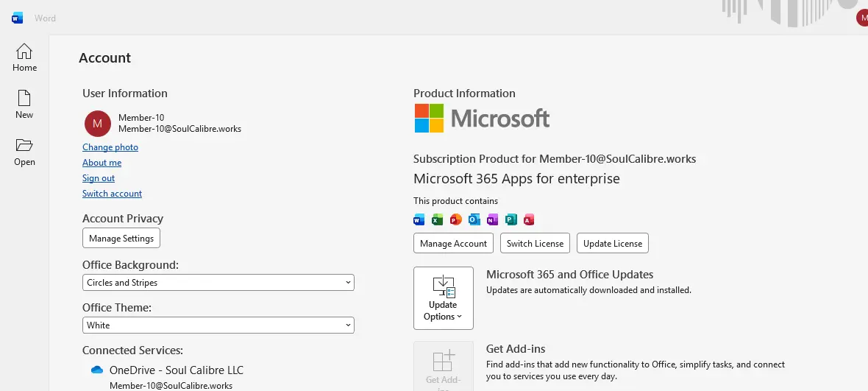This screenshot has height=391, width=868.
Task: Click the Switch account link
Action: [112, 193]
